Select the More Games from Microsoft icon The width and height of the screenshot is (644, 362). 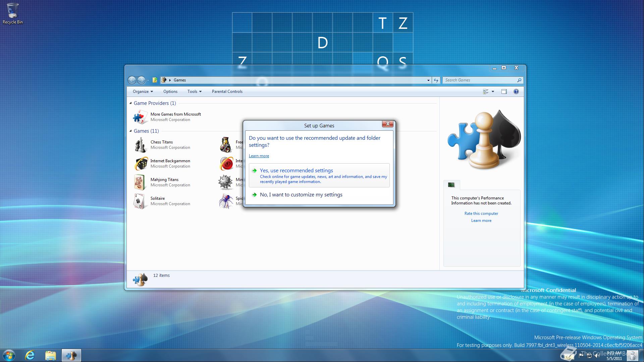point(140,117)
